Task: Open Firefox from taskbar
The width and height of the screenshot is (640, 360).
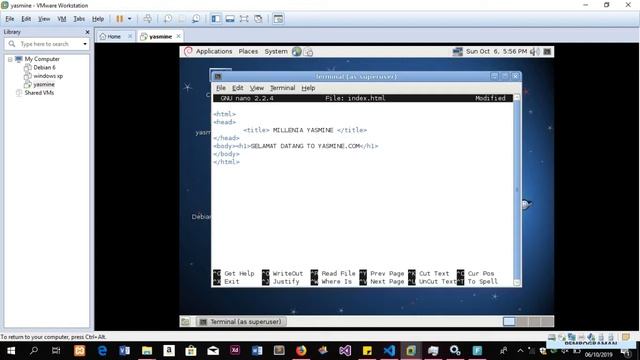Action: [x=301, y=351]
